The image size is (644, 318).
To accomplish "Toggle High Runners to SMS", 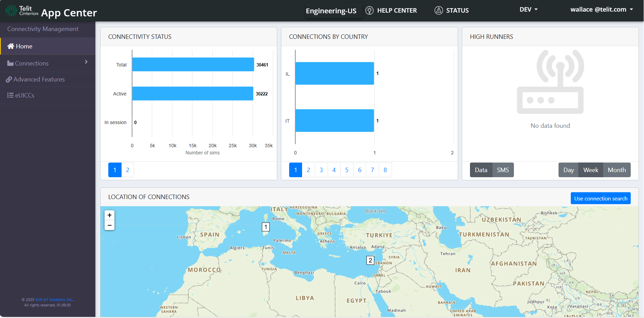I will pos(503,170).
